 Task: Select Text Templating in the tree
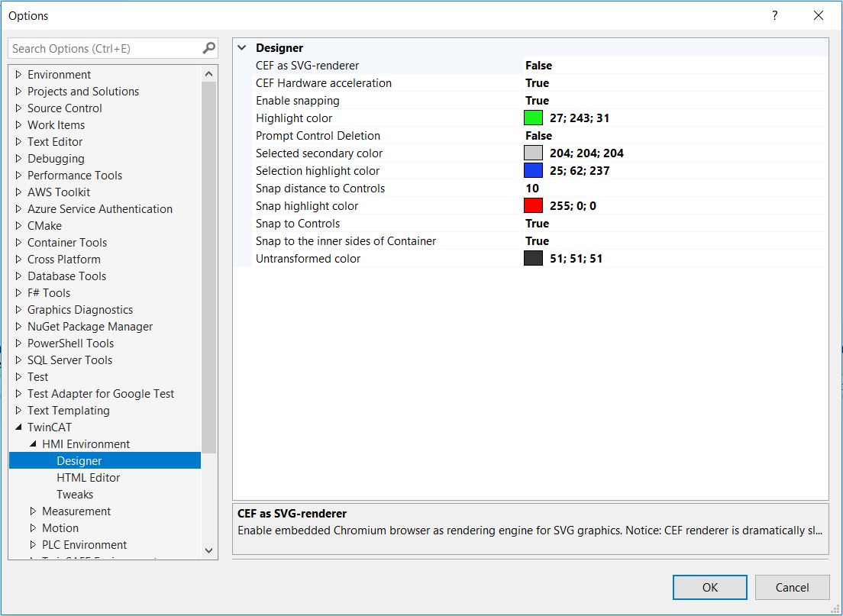pos(68,410)
